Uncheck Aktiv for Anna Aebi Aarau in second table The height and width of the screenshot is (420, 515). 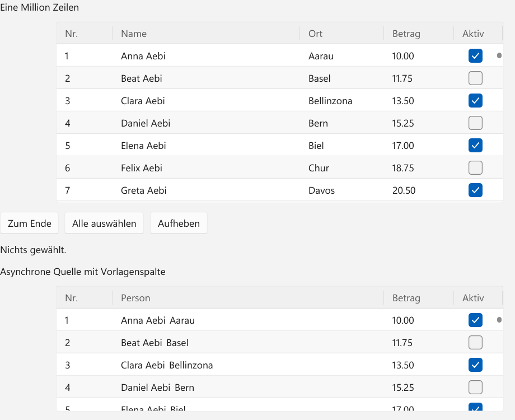click(x=475, y=320)
